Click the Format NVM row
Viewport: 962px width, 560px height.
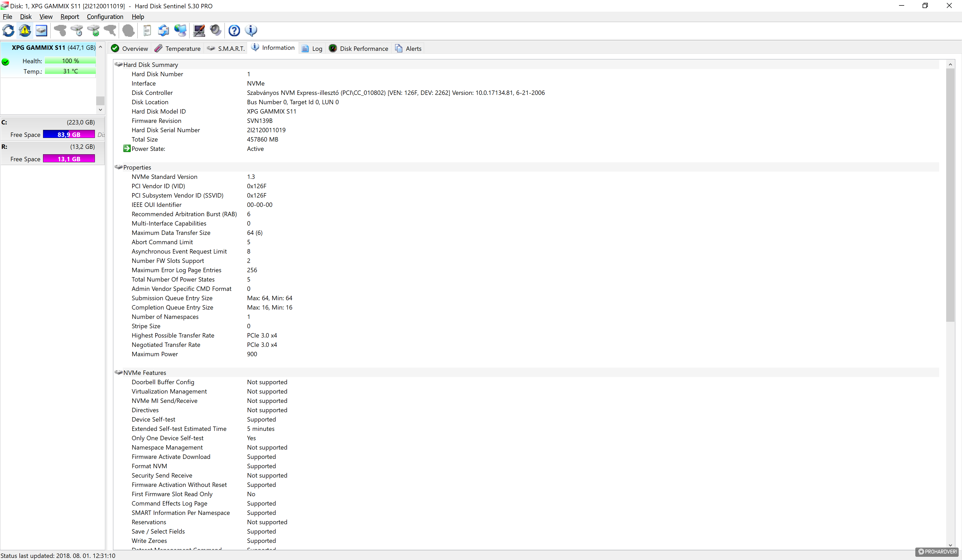(x=527, y=466)
